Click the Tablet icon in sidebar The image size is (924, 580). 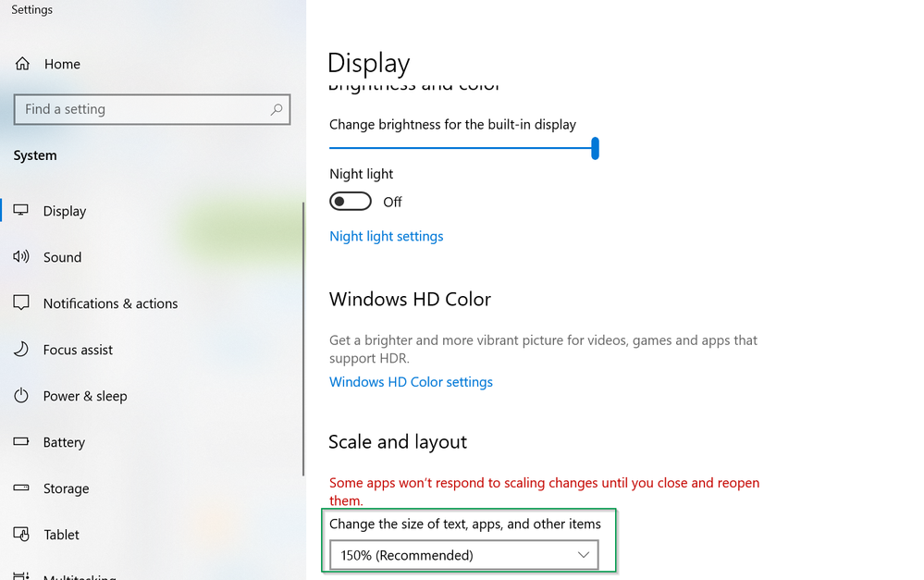click(21, 535)
